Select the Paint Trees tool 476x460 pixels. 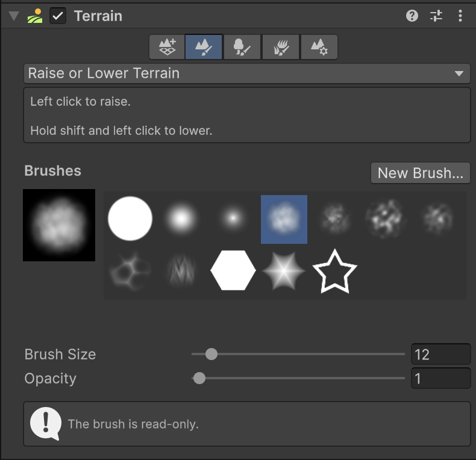click(x=242, y=47)
